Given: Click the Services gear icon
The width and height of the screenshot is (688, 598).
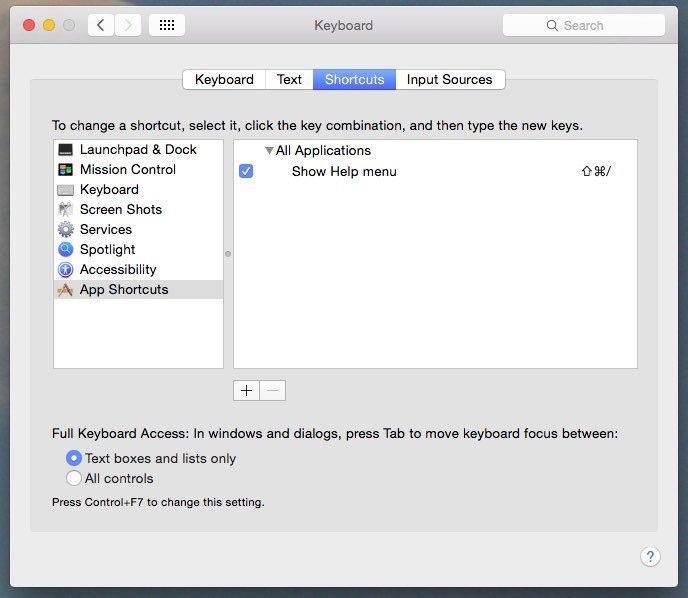Looking at the screenshot, I should point(65,229).
